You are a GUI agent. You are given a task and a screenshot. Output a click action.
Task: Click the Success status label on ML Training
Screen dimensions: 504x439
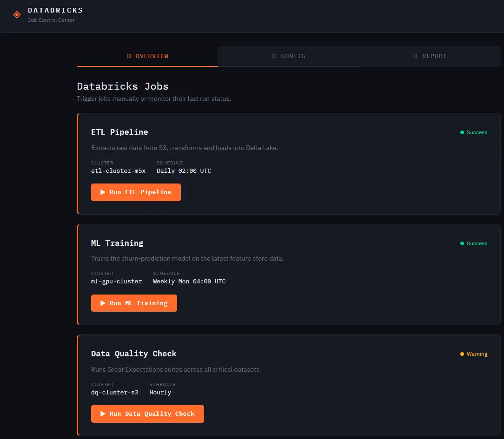[x=477, y=243]
